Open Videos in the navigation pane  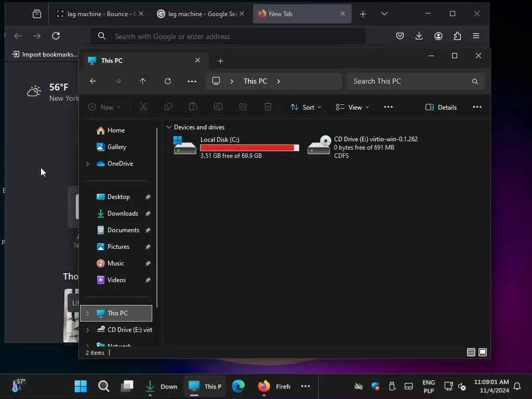point(116,280)
